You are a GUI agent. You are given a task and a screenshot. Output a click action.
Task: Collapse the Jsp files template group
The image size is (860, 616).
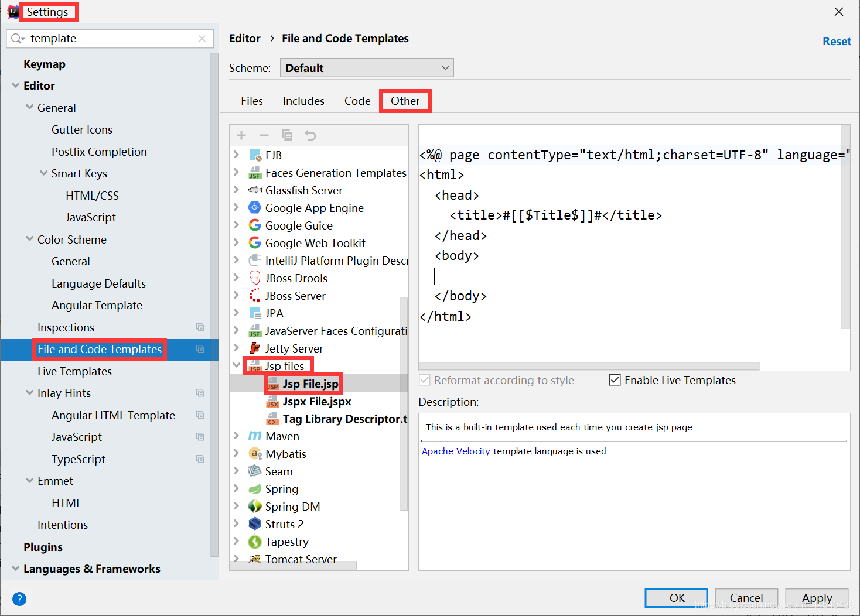pos(236,365)
